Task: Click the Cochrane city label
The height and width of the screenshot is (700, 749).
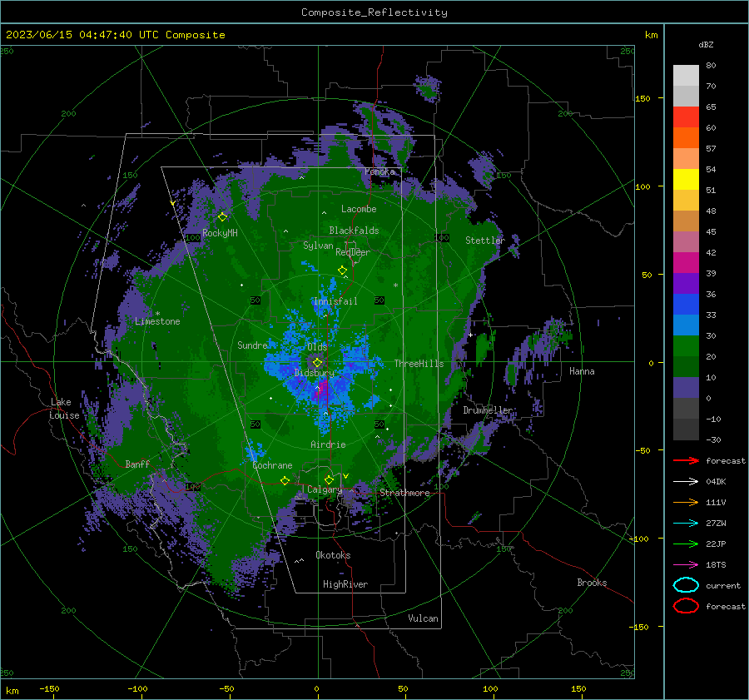Action: [x=272, y=465]
